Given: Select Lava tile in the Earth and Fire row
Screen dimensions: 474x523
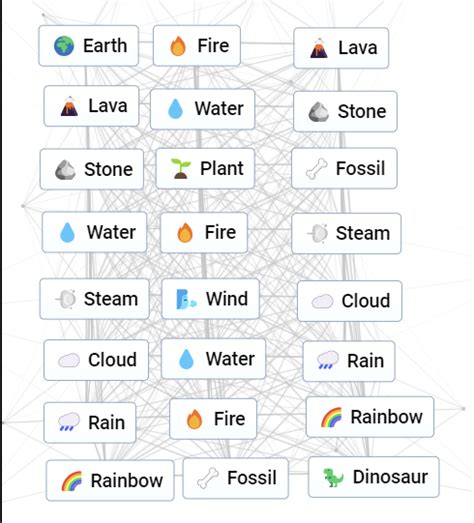Looking at the screenshot, I should click(341, 48).
